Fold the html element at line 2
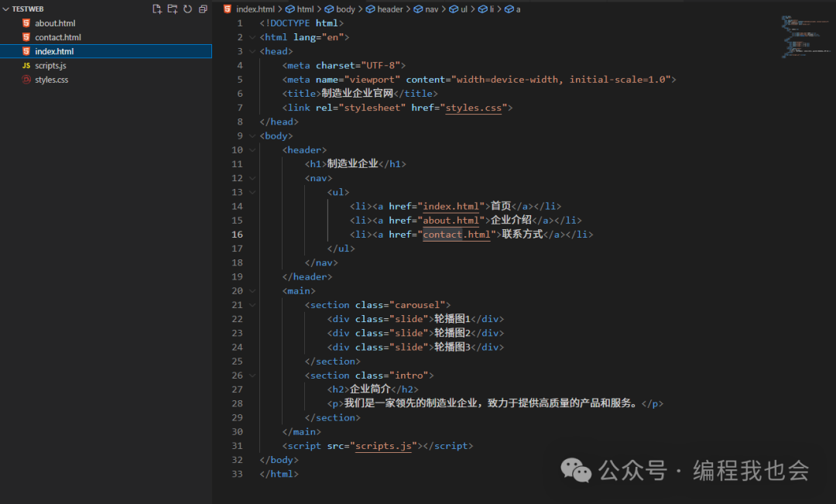 point(252,37)
